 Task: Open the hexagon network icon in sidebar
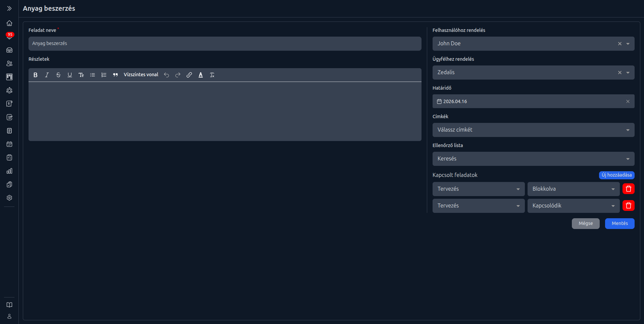tap(9, 90)
